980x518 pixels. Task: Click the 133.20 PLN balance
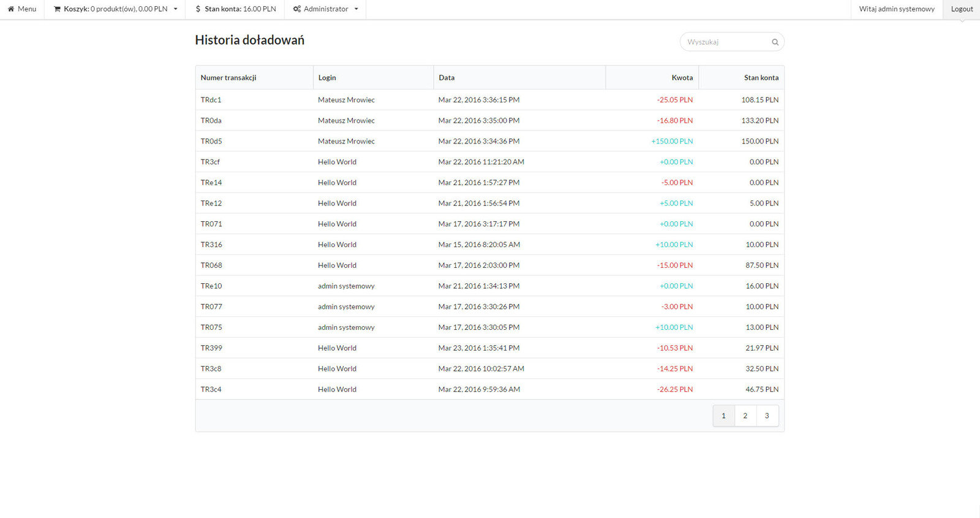click(x=760, y=121)
